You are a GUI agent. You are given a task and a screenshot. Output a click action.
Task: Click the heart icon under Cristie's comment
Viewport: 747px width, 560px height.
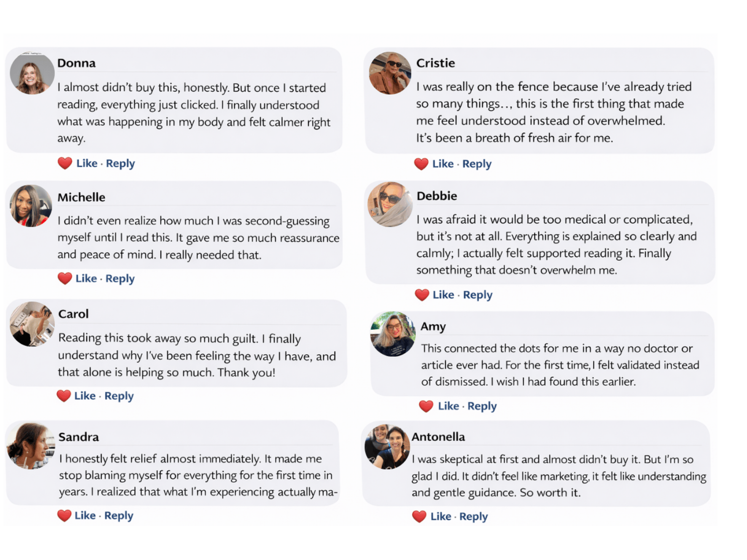coord(421,164)
